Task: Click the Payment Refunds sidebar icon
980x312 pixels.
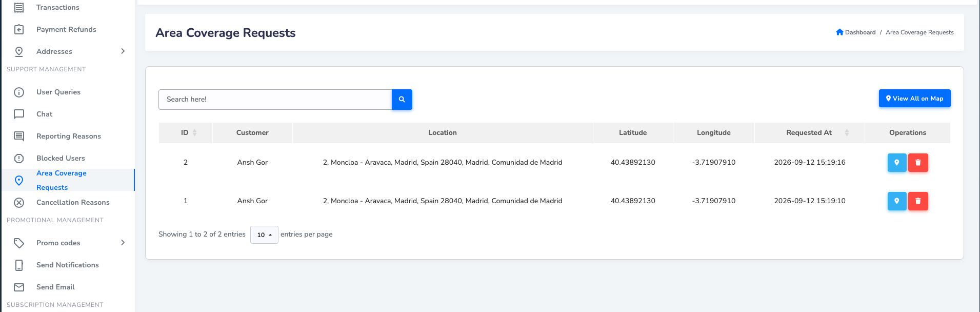Action: tap(19, 30)
